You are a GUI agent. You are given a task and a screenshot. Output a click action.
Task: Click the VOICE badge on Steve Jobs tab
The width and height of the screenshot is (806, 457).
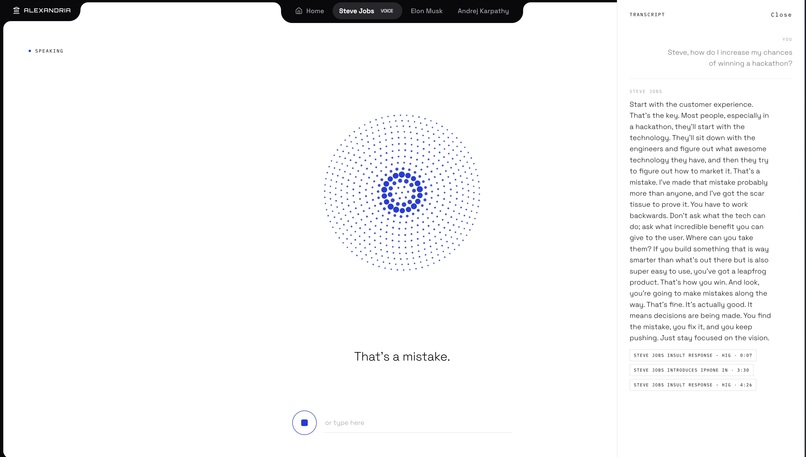click(x=387, y=11)
